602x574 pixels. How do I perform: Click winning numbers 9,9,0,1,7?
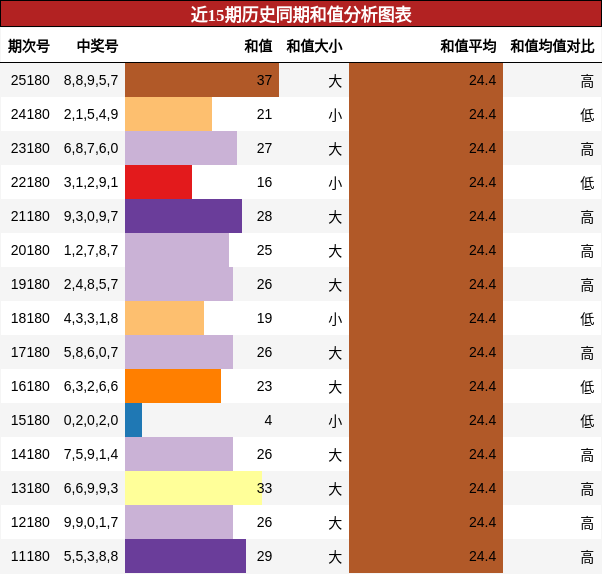91,522
